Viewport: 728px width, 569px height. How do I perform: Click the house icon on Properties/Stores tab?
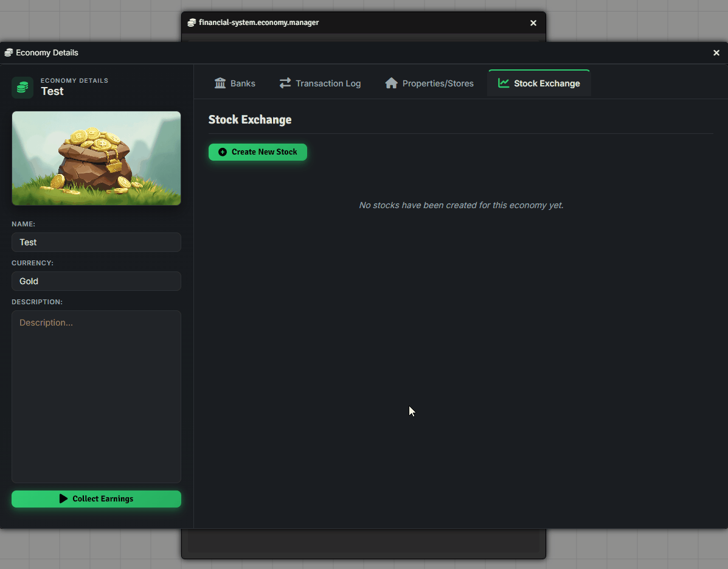(392, 83)
